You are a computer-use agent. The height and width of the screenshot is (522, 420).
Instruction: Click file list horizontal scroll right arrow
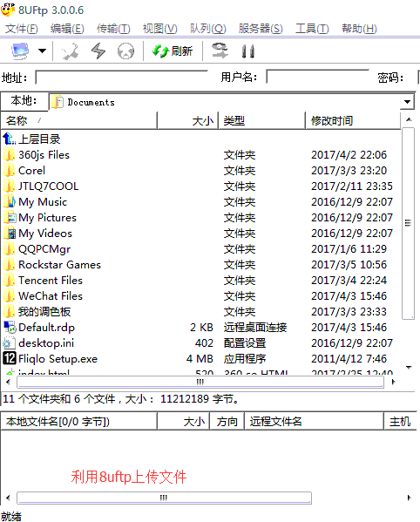[x=393, y=382]
